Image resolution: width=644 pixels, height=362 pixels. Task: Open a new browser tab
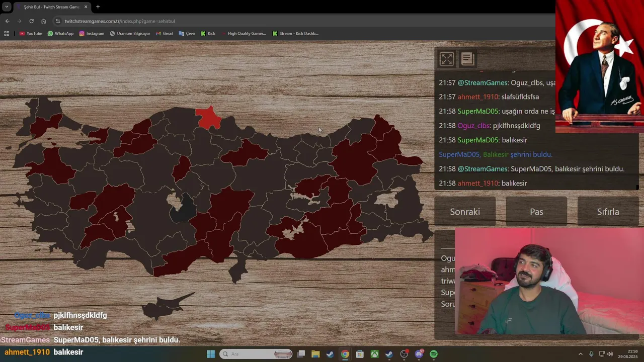(98, 7)
